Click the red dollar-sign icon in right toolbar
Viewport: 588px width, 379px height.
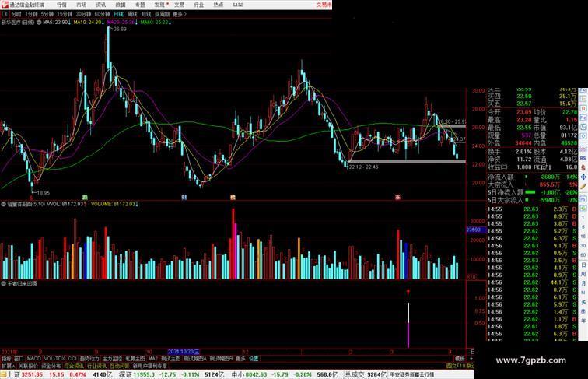coord(583,168)
